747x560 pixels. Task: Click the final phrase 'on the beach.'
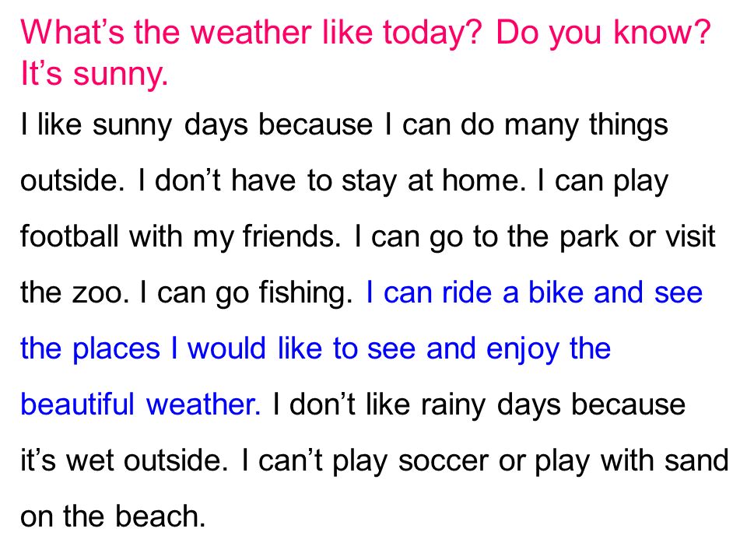pos(113,516)
